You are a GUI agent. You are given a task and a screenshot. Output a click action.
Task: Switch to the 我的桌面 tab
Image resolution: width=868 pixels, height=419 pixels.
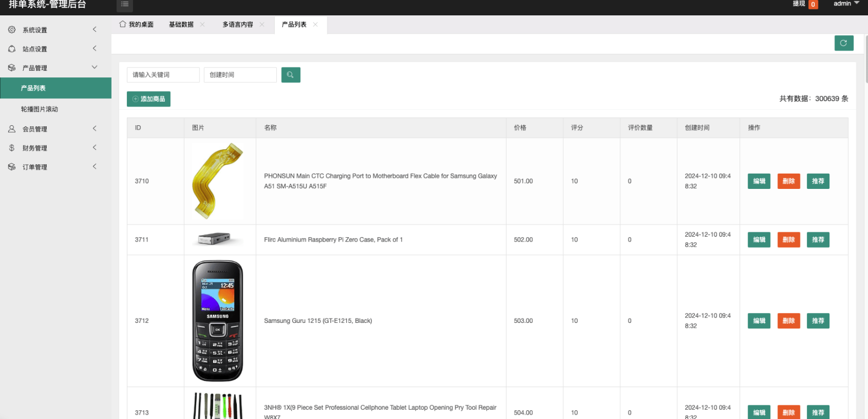(x=136, y=25)
